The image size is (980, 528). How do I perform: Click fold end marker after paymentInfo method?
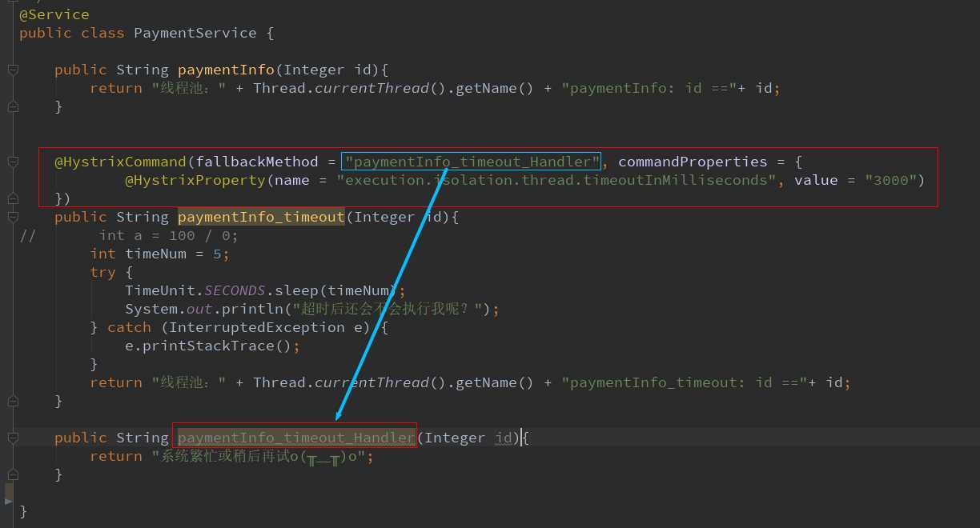coord(13,106)
